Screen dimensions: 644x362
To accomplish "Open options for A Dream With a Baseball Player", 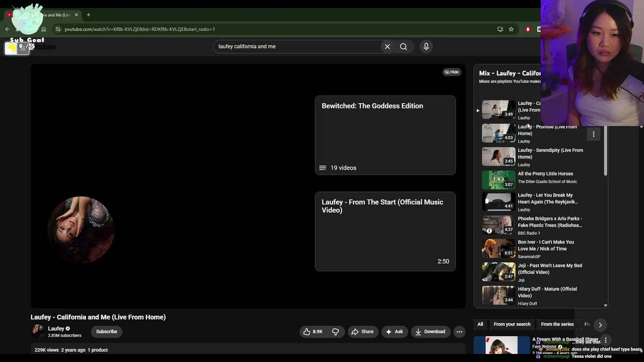I will (606, 340).
